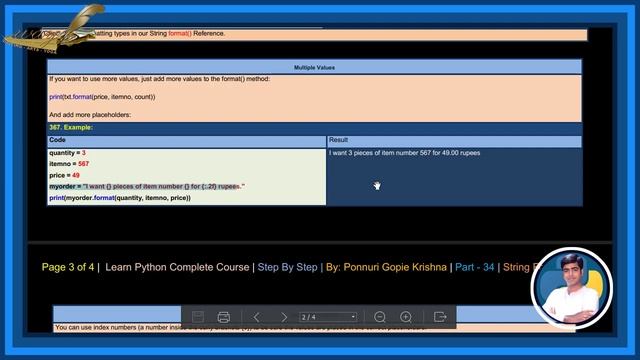
Task: Click the '367. Example:' heading
Action: tap(71, 127)
